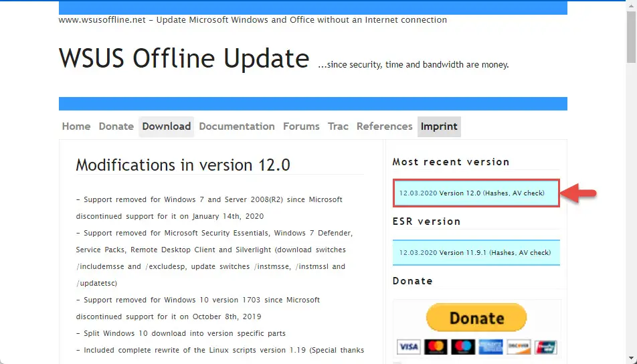Click the 'Modifications in version 12.0' heading
Screen dimensions: 637x364
pos(183,165)
